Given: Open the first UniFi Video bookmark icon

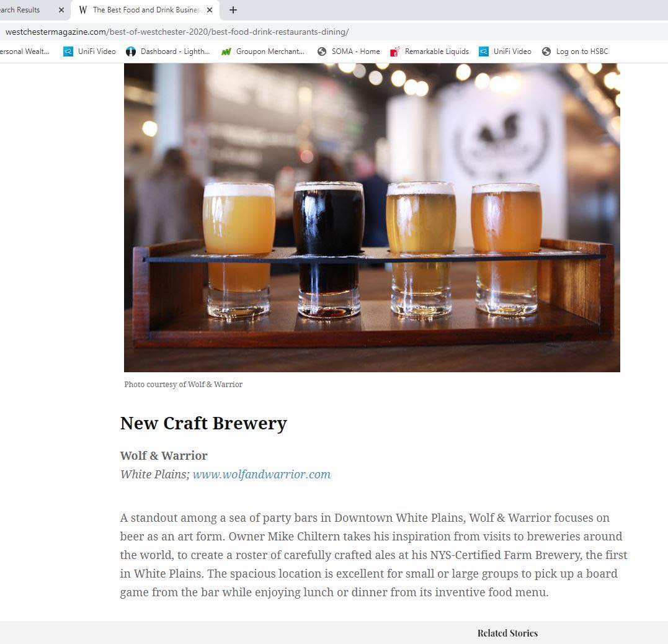Looking at the screenshot, I should click(x=68, y=51).
